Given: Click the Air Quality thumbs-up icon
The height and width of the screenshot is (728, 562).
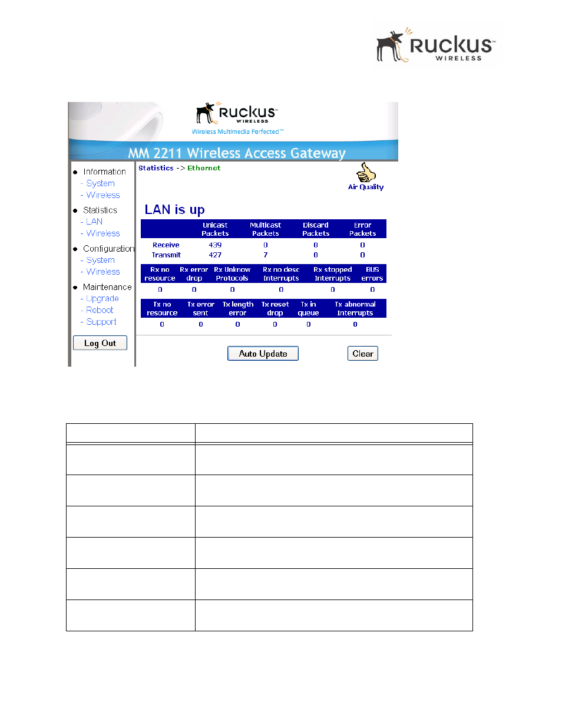Looking at the screenshot, I should tap(366, 173).
